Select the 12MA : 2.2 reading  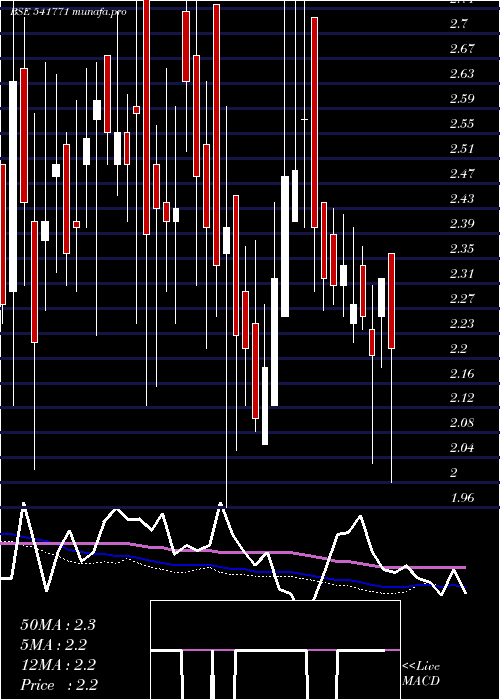click(x=58, y=665)
